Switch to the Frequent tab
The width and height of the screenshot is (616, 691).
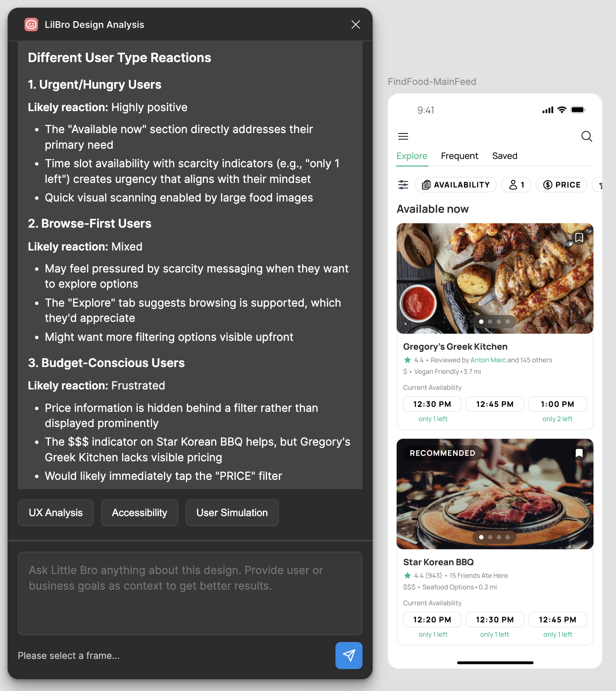coord(459,156)
